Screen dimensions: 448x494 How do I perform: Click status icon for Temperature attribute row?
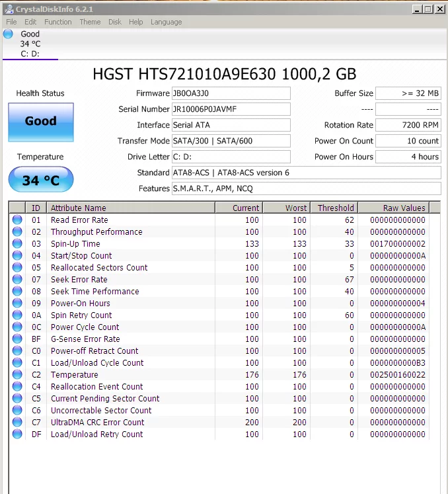[x=17, y=374]
